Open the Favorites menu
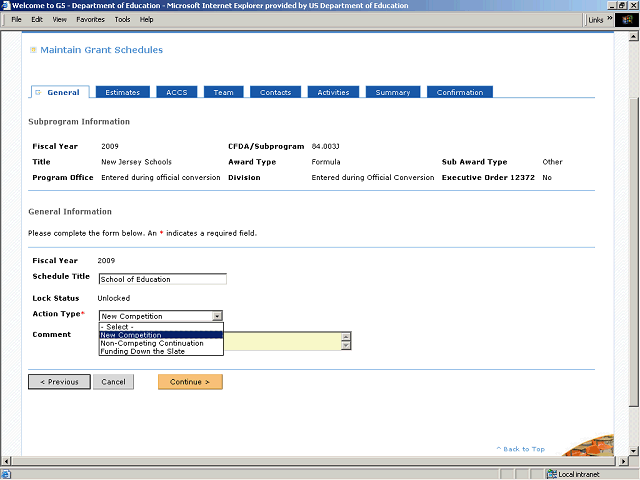640x480 pixels. coord(90,19)
